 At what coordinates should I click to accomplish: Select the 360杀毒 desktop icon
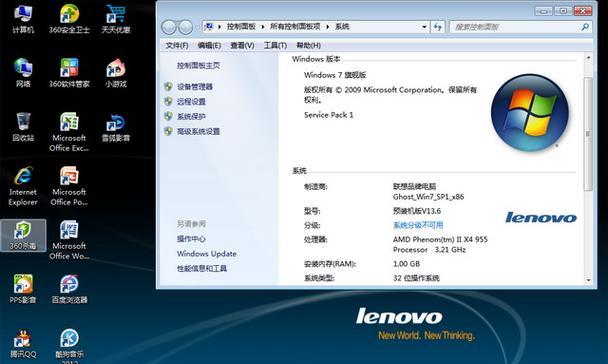pos(23,235)
